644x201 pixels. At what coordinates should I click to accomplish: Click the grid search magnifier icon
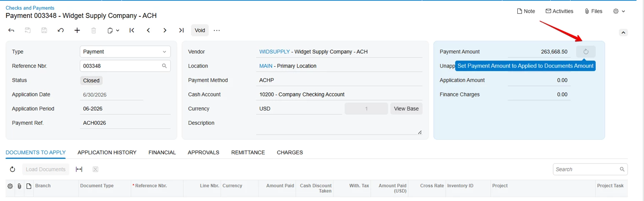(x=622, y=169)
